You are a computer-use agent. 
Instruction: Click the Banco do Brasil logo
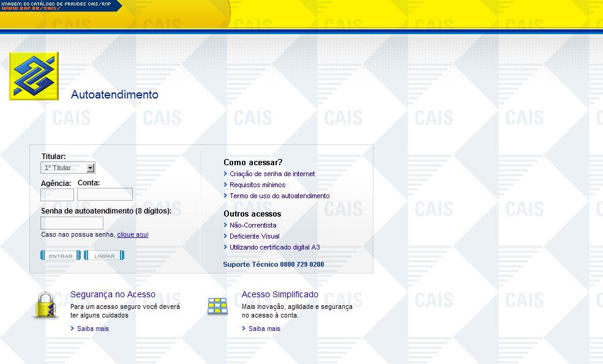(34, 76)
